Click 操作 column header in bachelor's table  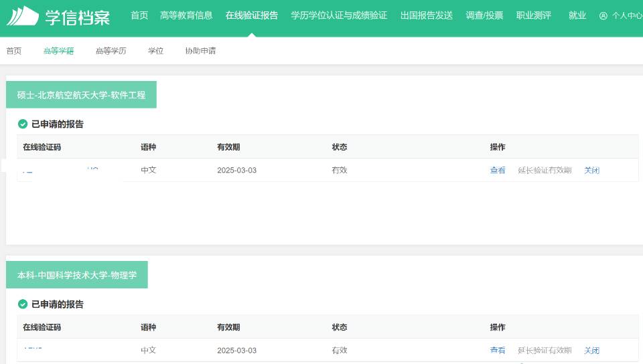[x=498, y=327]
